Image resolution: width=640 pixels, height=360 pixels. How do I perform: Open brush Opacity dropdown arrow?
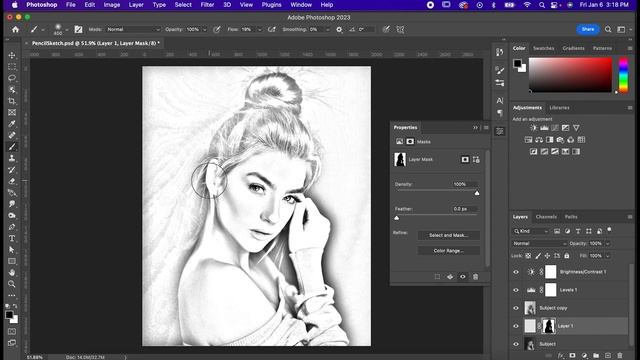pos(204,29)
